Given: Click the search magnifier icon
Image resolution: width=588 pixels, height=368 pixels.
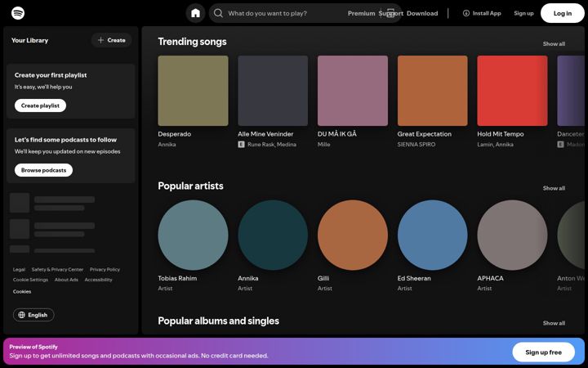Looking at the screenshot, I should [218, 13].
